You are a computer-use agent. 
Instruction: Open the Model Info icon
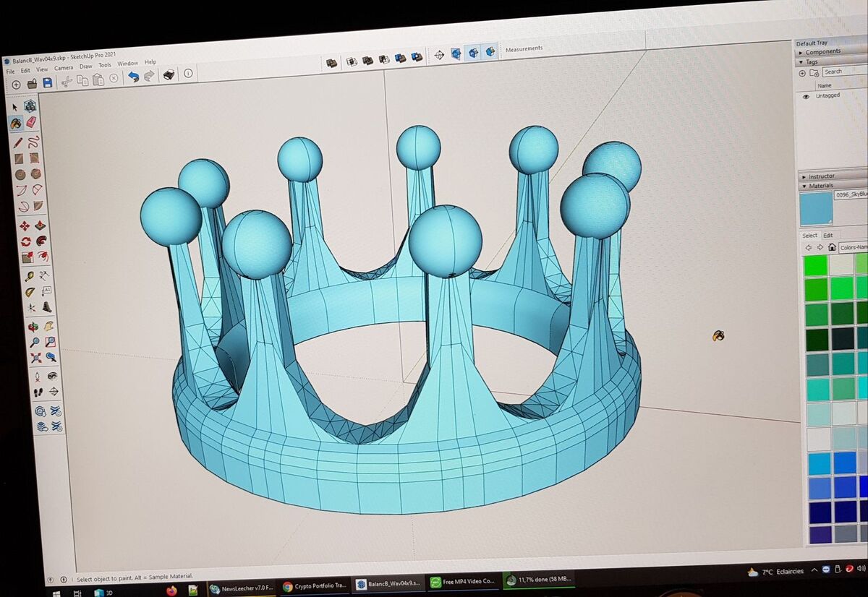point(188,74)
